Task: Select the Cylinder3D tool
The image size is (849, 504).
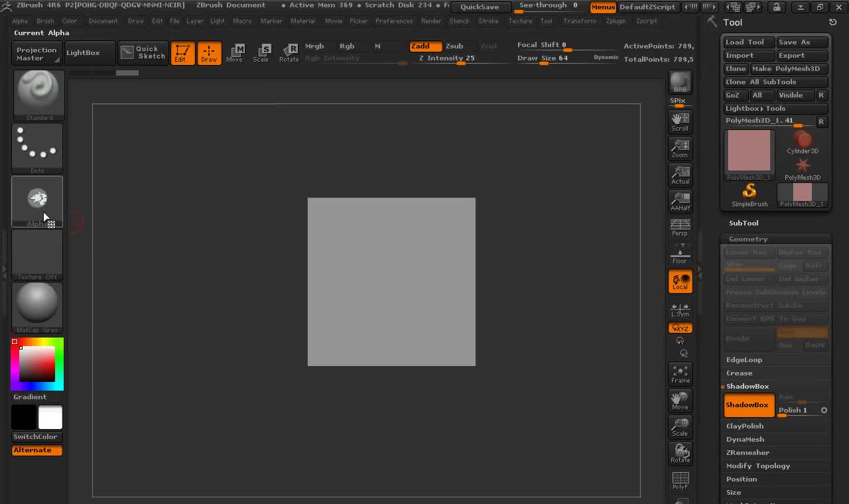Action: tap(803, 142)
